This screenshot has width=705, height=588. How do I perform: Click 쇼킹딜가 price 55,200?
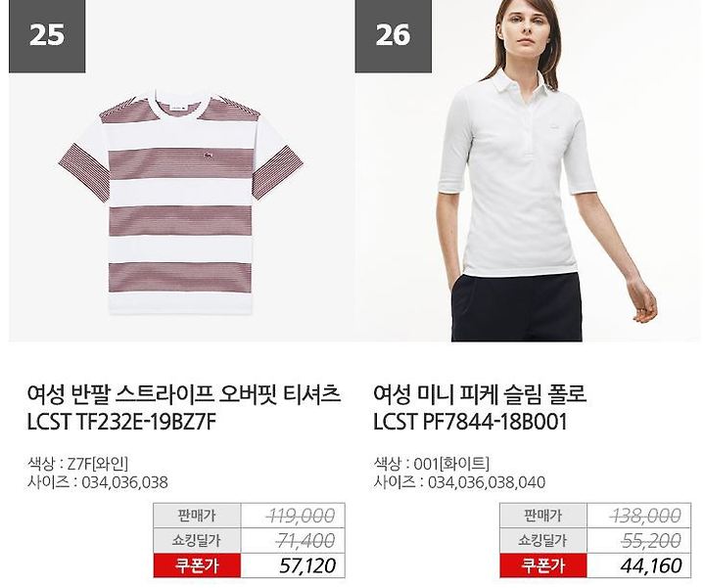pyautogui.click(x=651, y=540)
